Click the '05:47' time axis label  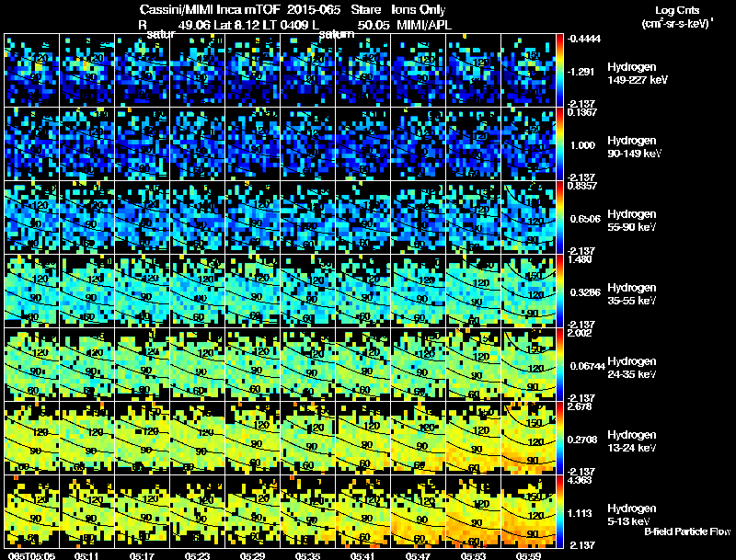click(x=418, y=556)
